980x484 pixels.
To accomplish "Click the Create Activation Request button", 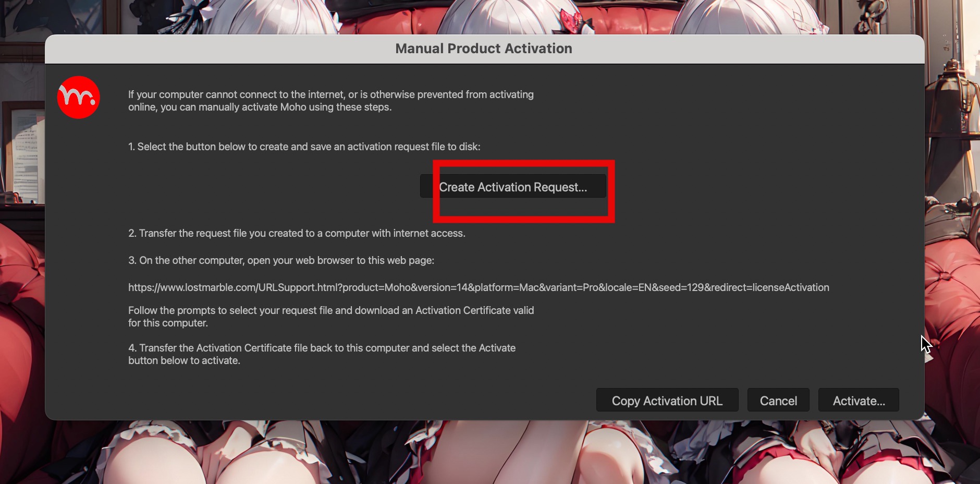I will (513, 186).
